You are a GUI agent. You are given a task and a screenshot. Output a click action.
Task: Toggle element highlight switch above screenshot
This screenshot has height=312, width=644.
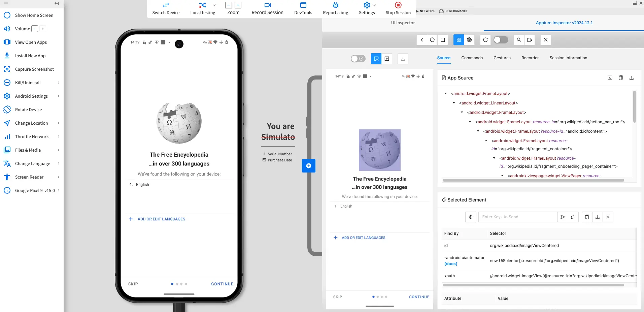click(x=358, y=59)
